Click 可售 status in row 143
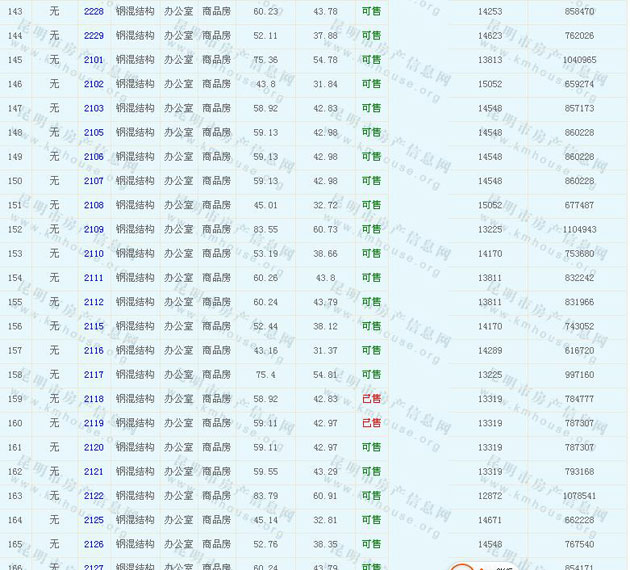Viewport: 630px width, 570px height. pyautogui.click(x=371, y=11)
